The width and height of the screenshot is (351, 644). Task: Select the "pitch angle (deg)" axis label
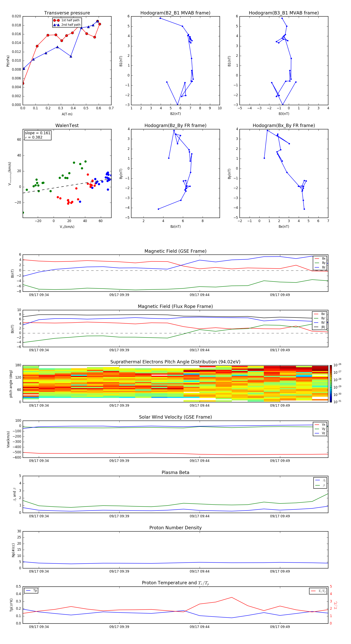(11, 384)
